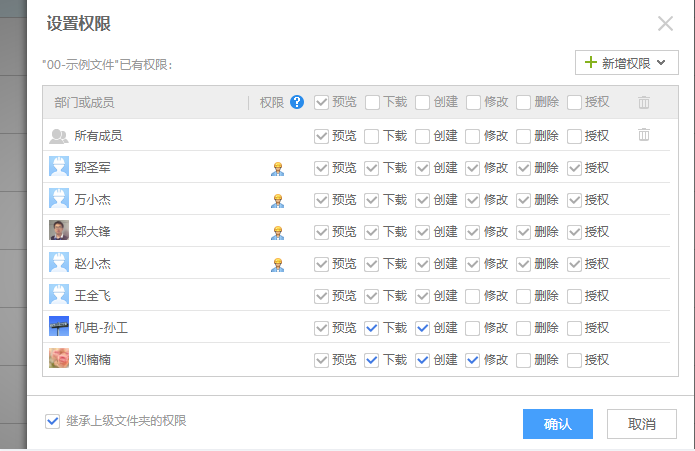The width and height of the screenshot is (695, 451).
Task: Click the admin worker icon beside 万小杰
Action: [277, 200]
